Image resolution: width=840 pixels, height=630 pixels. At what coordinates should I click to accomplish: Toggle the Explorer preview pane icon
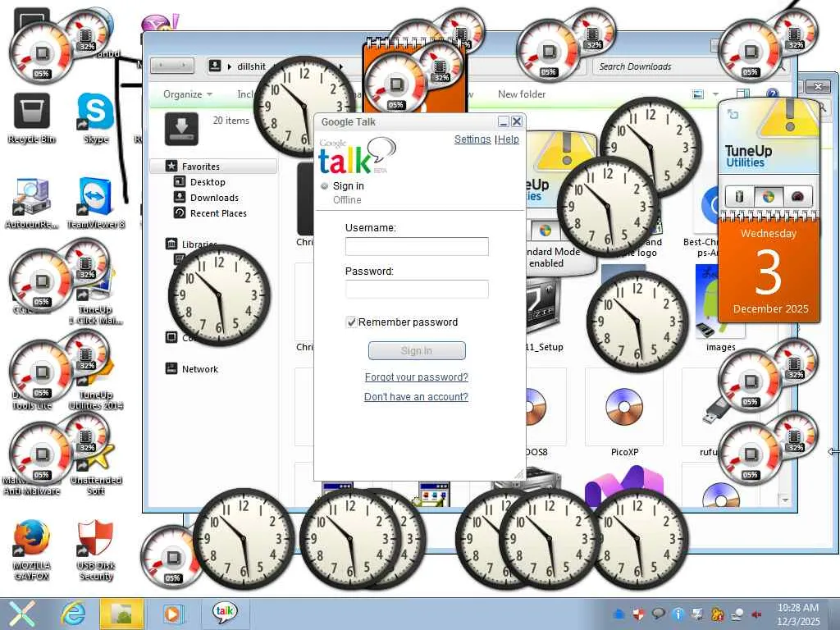pos(742,94)
